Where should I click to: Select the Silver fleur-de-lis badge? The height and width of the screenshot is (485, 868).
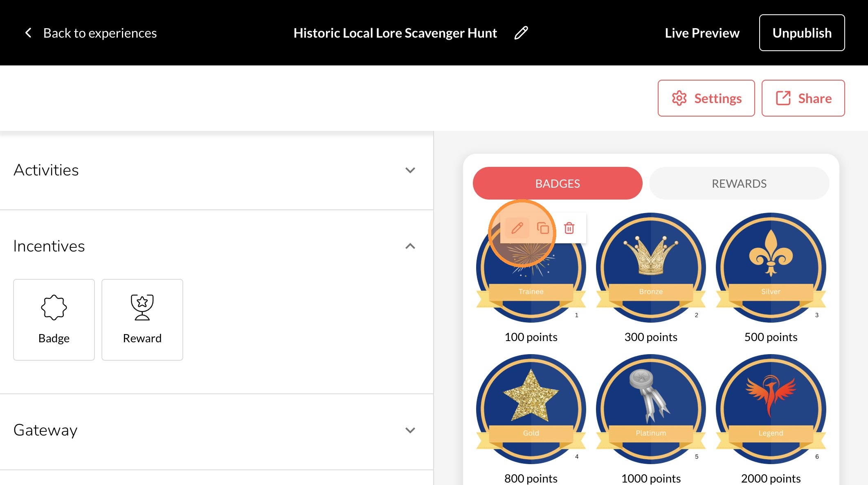(771, 267)
